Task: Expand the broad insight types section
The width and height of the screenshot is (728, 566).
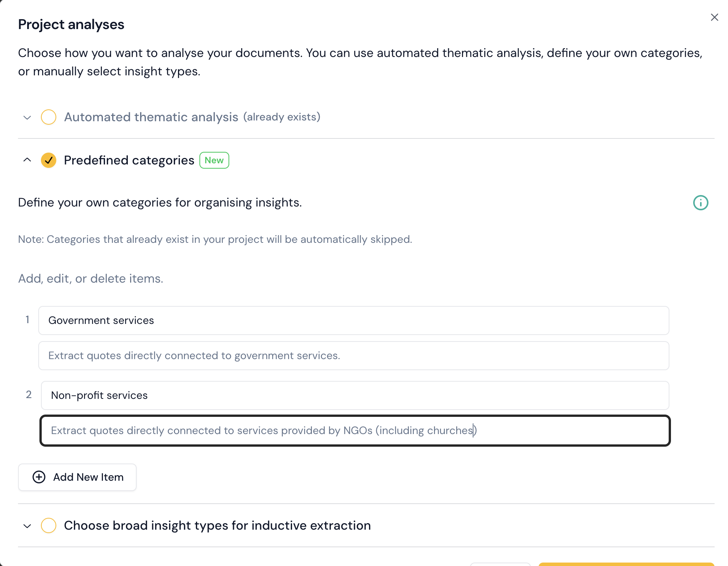Action: point(27,526)
